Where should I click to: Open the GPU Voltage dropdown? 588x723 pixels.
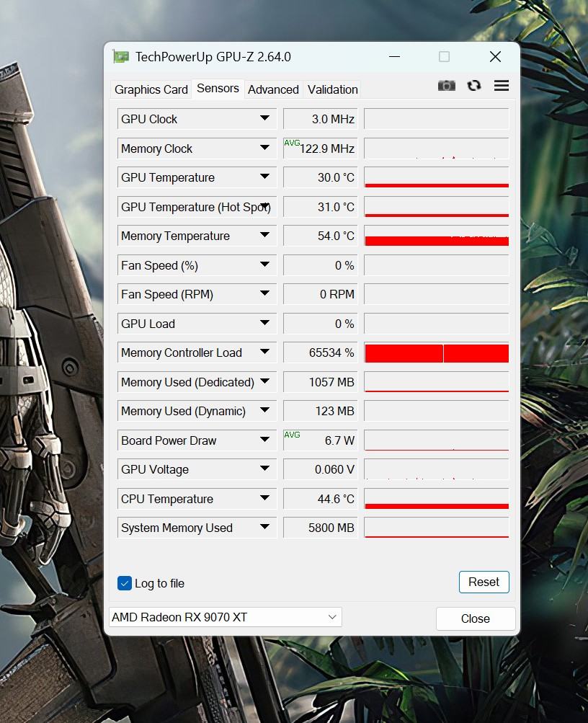click(264, 469)
